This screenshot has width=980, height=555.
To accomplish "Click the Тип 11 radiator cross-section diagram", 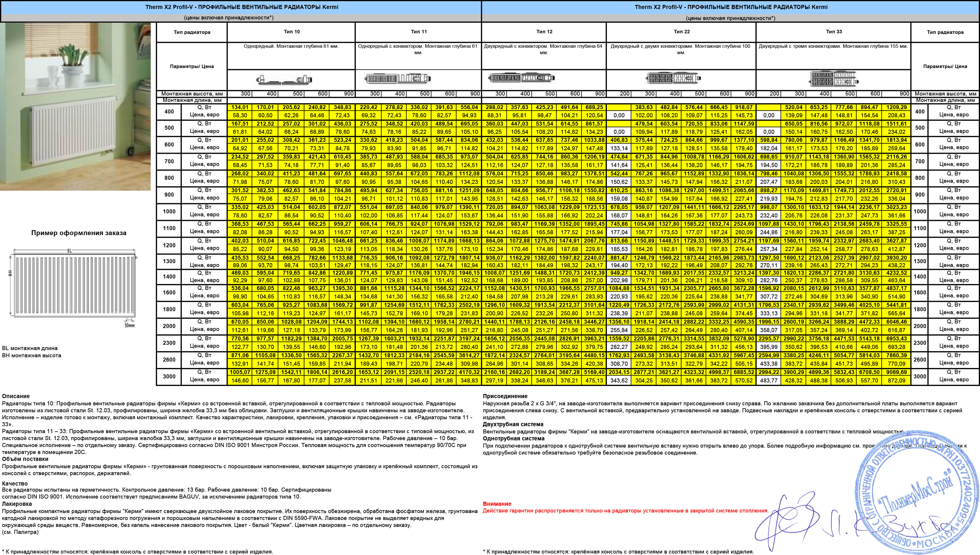I will 398,79.
